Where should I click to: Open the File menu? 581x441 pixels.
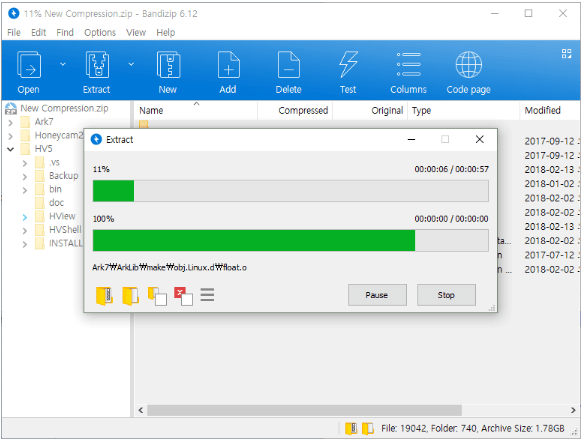[x=14, y=33]
